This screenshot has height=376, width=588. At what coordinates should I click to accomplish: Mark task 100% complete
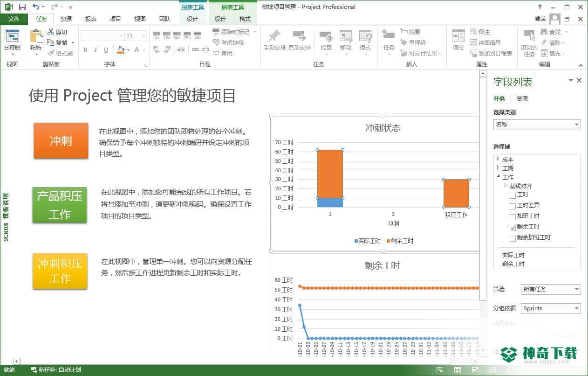[198, 35]
